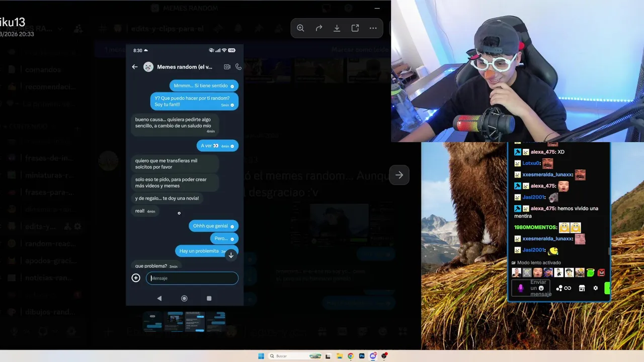This screenshot has width=644, height=362.
Task: Open Memes random profile avatar in chat
Action: (x=148, y=67)
